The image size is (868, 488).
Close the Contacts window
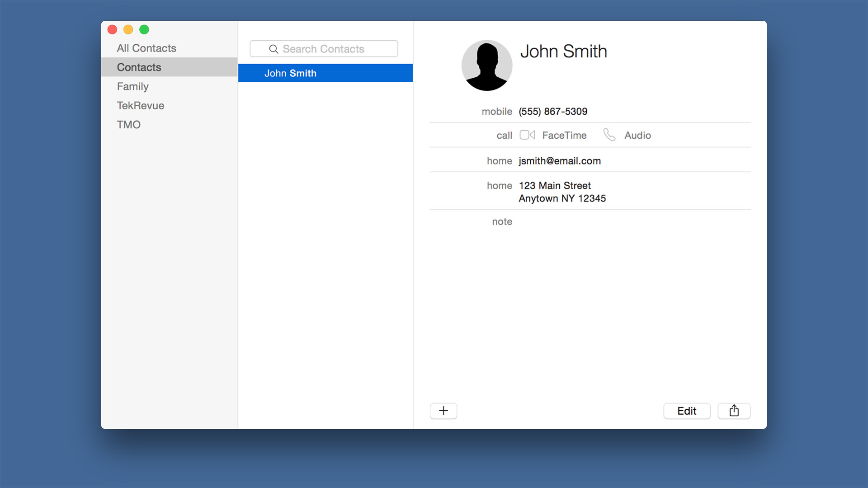[113, 30]
